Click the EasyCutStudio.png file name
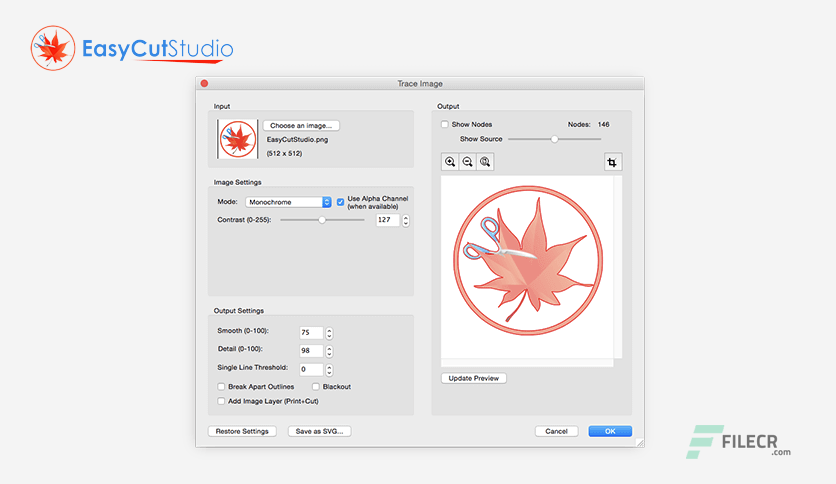The image size is (836, 484). (x=298, y=140)
